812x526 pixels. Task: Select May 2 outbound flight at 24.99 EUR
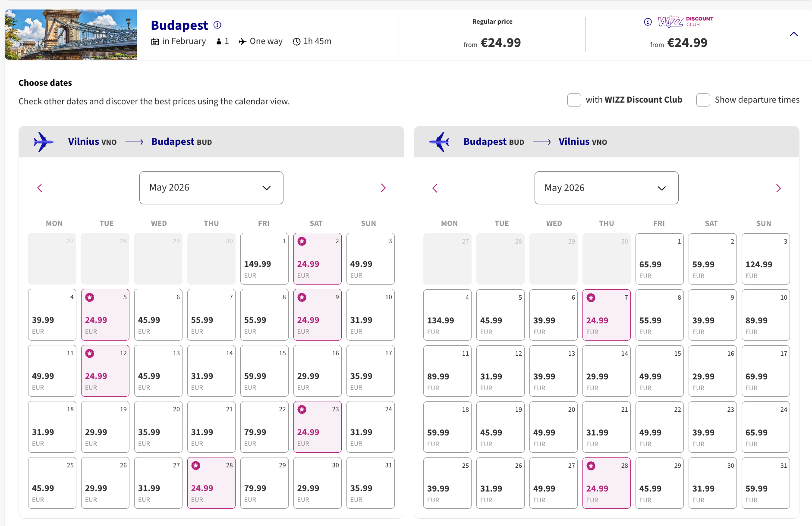pos(317,259)
